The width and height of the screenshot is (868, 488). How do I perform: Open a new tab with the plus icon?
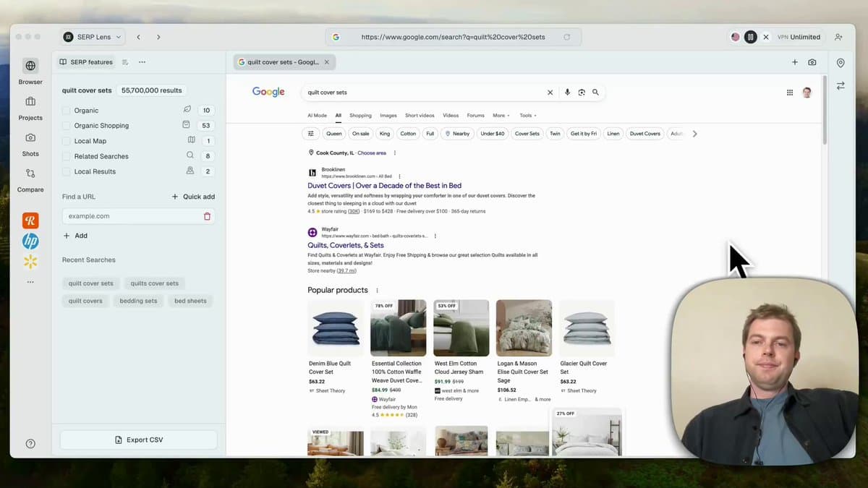coord(795,62)
